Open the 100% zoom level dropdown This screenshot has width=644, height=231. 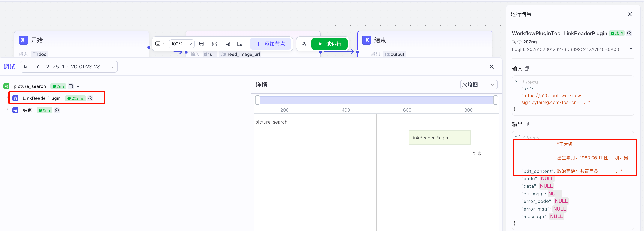[182, 44]
